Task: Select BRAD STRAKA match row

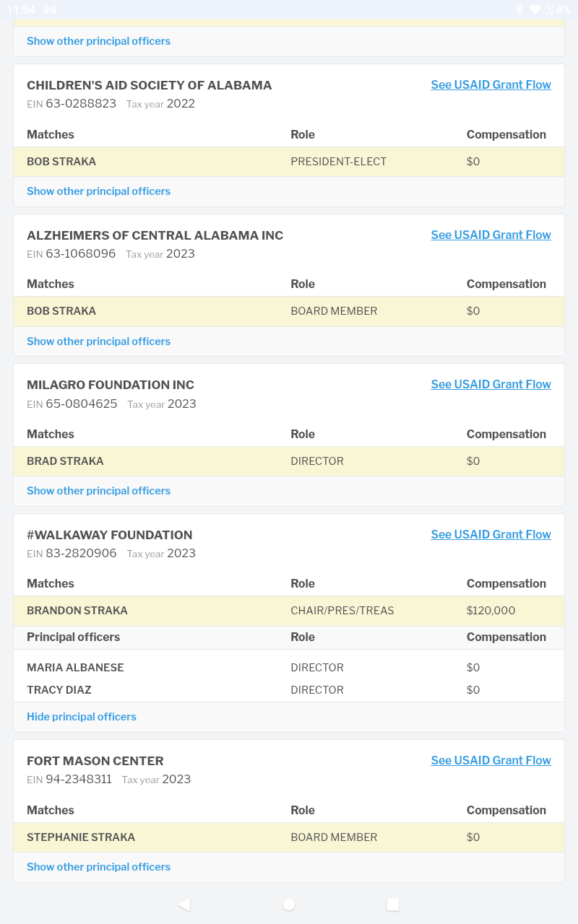Action: pos(289,461)
